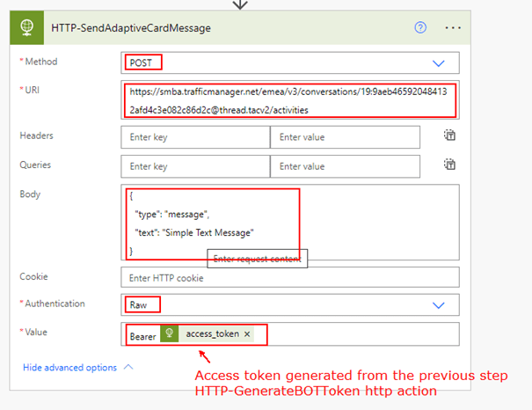Expand the Authentication dropdown arrow
Viewport: 532px width, 410px height.
(438, 304)
